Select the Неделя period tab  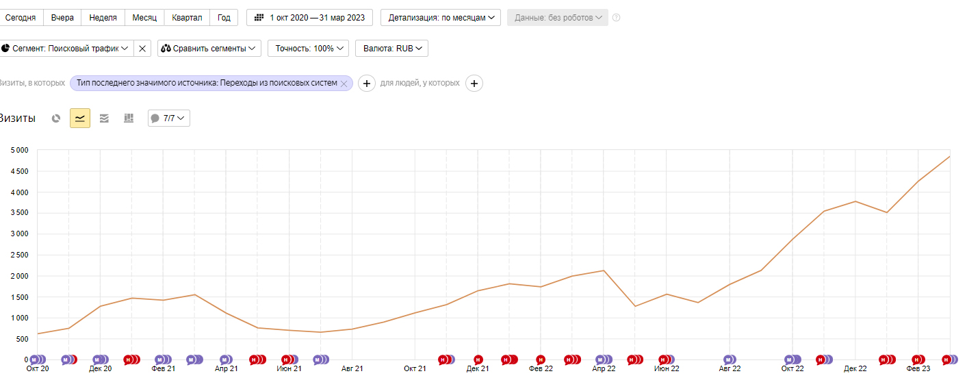click(103, 18)
